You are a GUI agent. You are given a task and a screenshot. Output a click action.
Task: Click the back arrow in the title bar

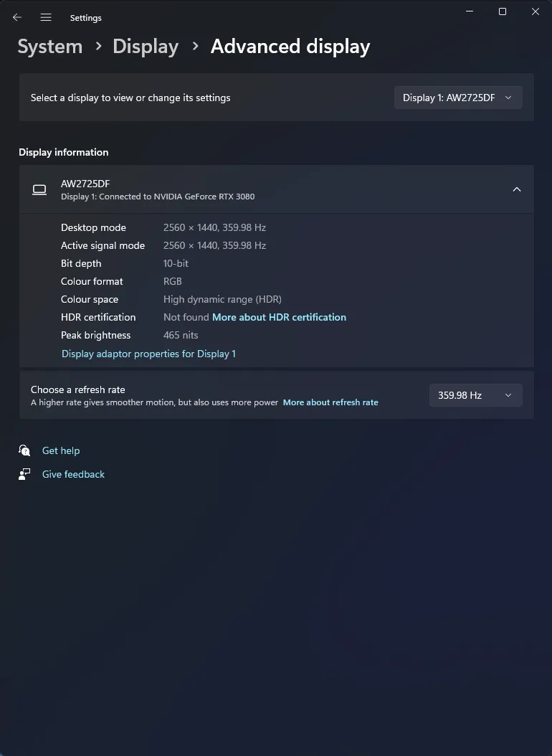[x=17, y=17]
